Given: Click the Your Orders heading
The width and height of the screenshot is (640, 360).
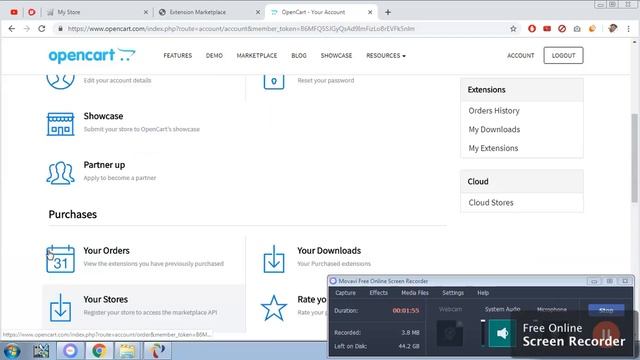Looking at the screenshot, I should [x=107, y=251].
